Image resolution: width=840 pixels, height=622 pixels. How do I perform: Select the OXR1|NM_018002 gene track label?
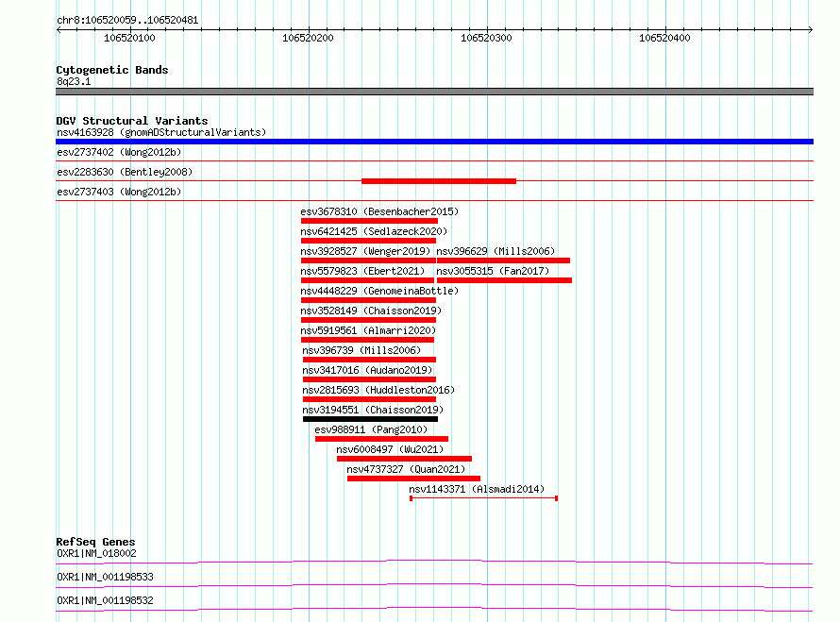tap(96, 553)
